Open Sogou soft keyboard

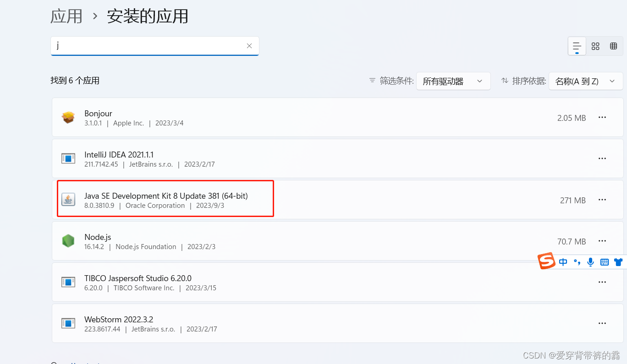605,262
